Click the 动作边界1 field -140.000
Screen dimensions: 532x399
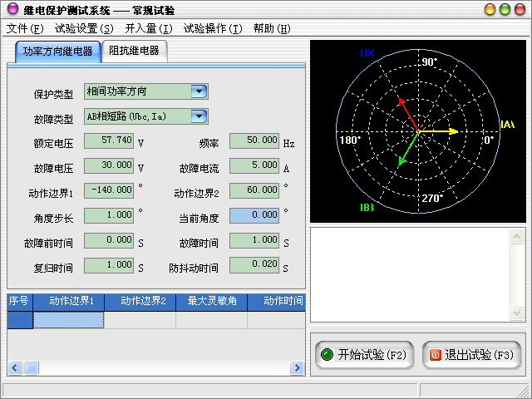click(x=109, y=190)
